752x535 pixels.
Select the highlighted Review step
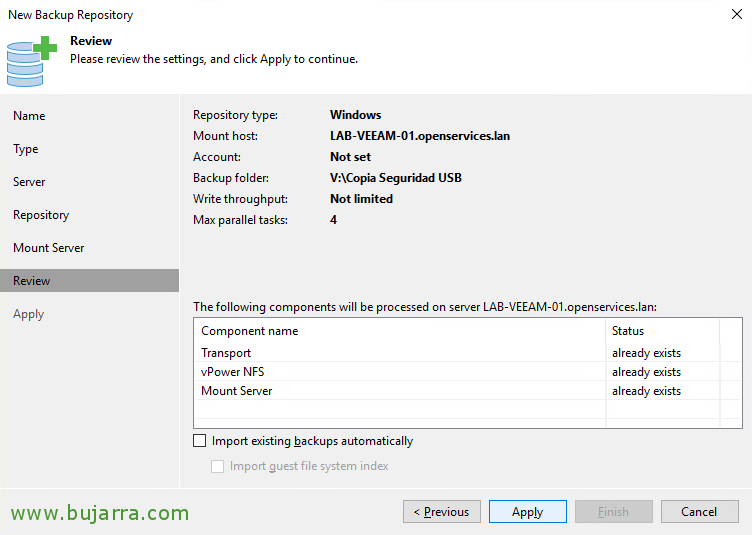click(x=89, y=280)
